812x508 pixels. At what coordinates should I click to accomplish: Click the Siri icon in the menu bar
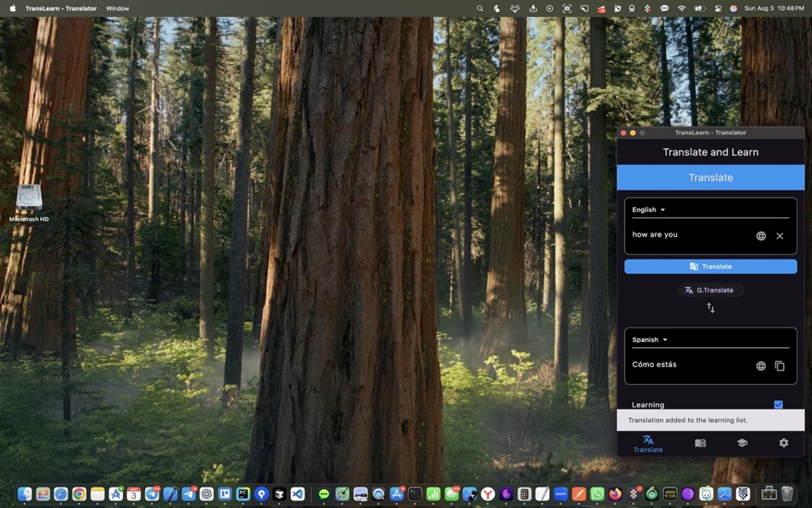[734, 9]
